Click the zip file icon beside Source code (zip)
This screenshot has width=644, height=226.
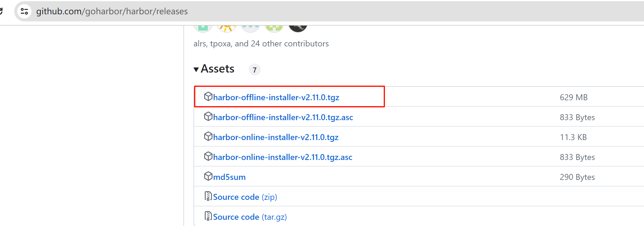click(x=208, y=196)
